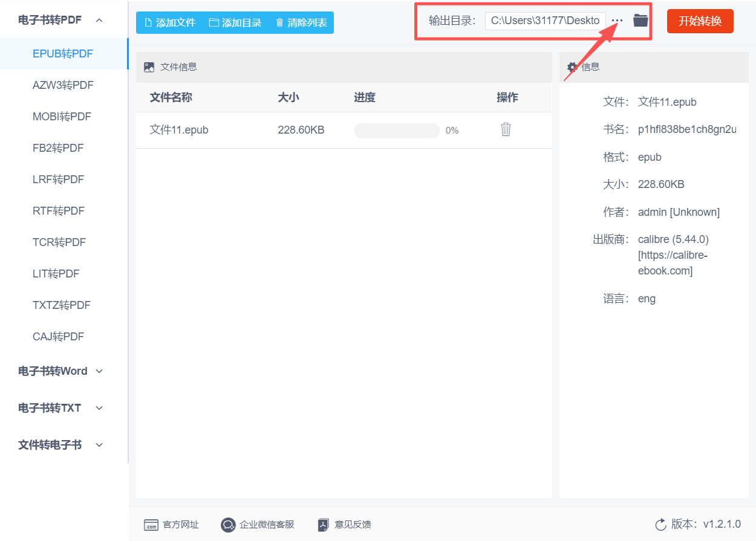
Task: Select file name 文件11.epub in list
Action: coord(179,130)
